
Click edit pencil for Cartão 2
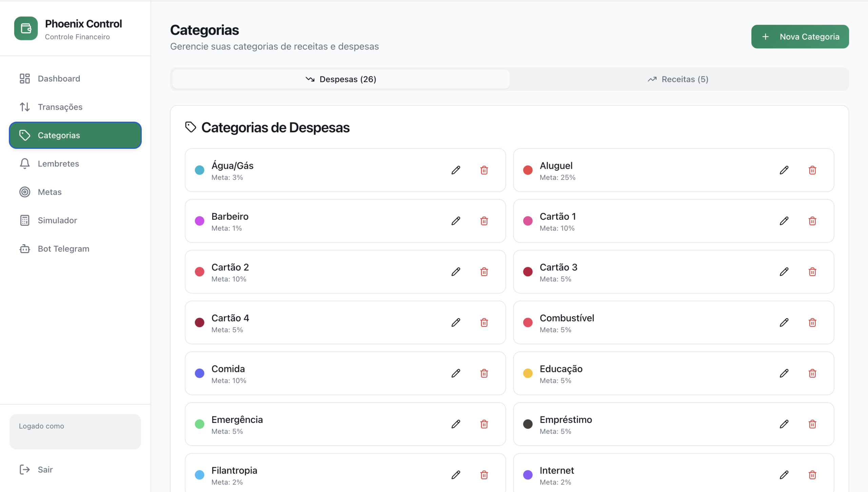[456, 272]
